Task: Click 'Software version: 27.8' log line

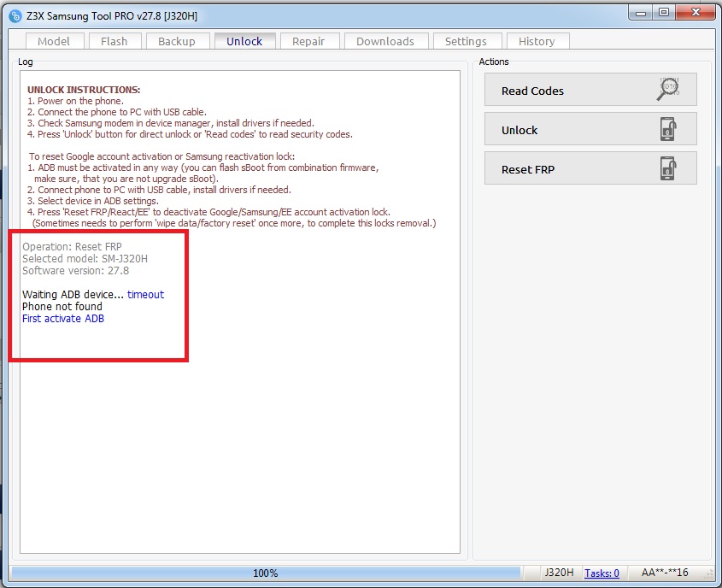Action: click(x=75, y=271)
